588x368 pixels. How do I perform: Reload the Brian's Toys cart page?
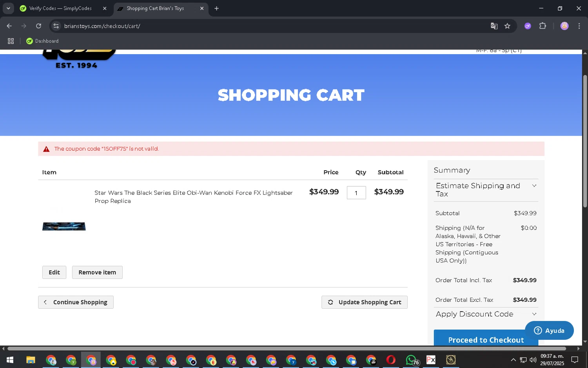click(x=38, y=26)
